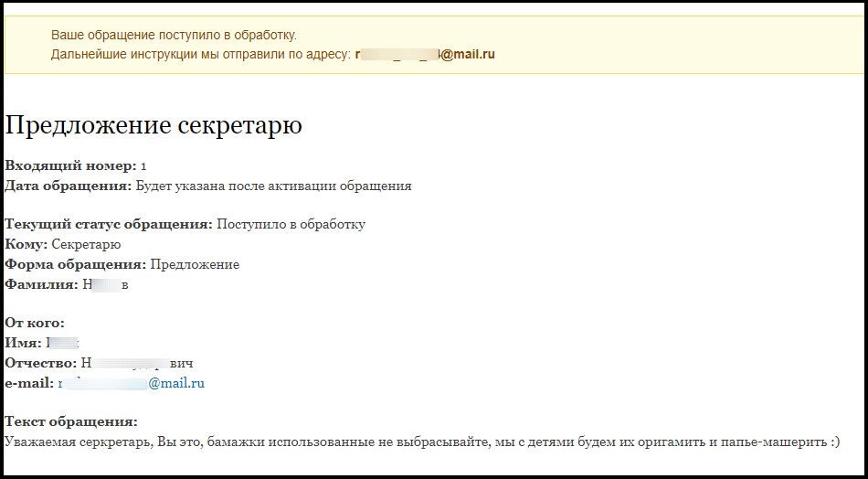Click the blue e-mail address link
The width and height of the screenshot is (868, 479).
click(132, 384)
